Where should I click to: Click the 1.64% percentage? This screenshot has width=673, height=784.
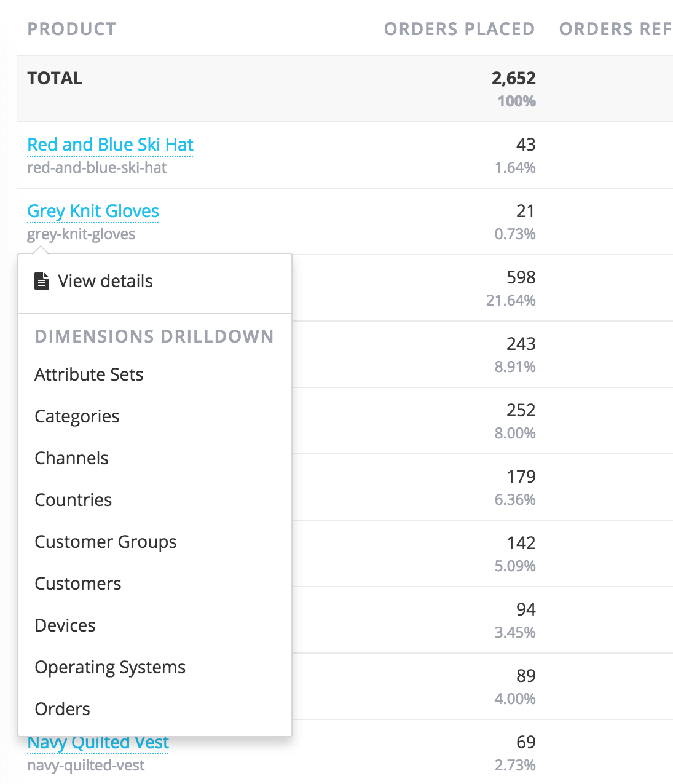pyautogui.click(x=515, y=167)
